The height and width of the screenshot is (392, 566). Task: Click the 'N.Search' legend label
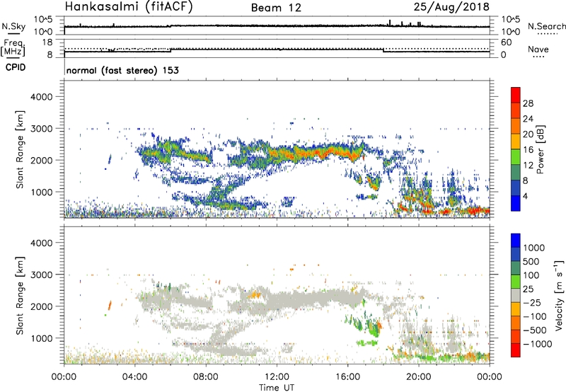(546, 26)
